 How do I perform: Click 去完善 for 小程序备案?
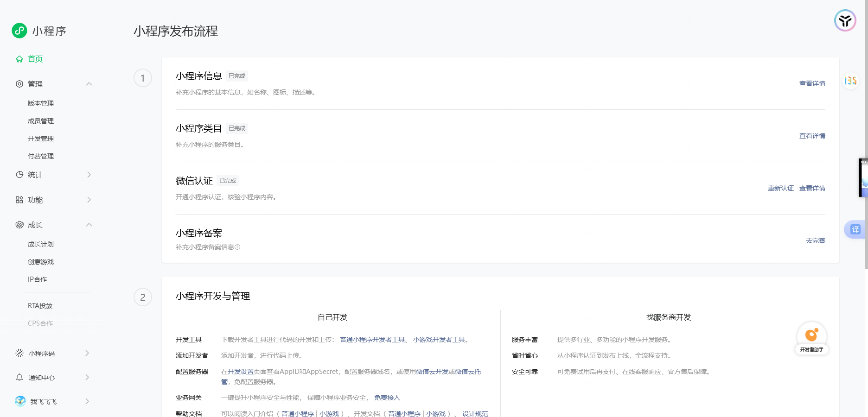click(x=816, y=240)
